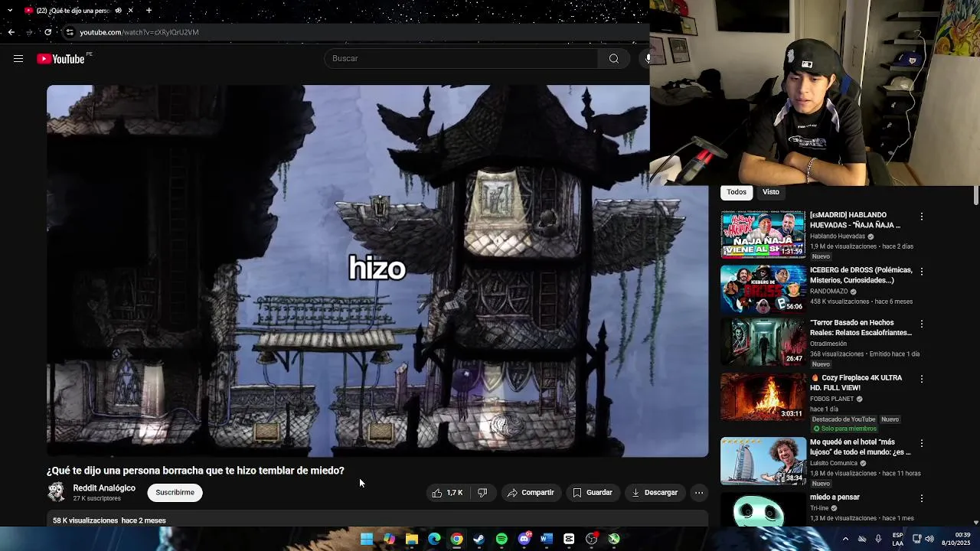Click the video player to pause
Image resolution: width=980 pixels, height=551 pixels.
point(377,271)
